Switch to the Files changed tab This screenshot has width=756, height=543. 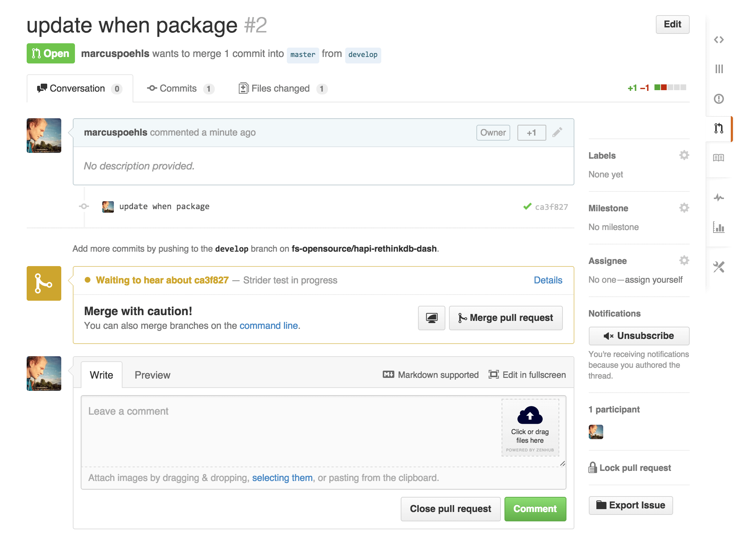(x=283, y=89)
